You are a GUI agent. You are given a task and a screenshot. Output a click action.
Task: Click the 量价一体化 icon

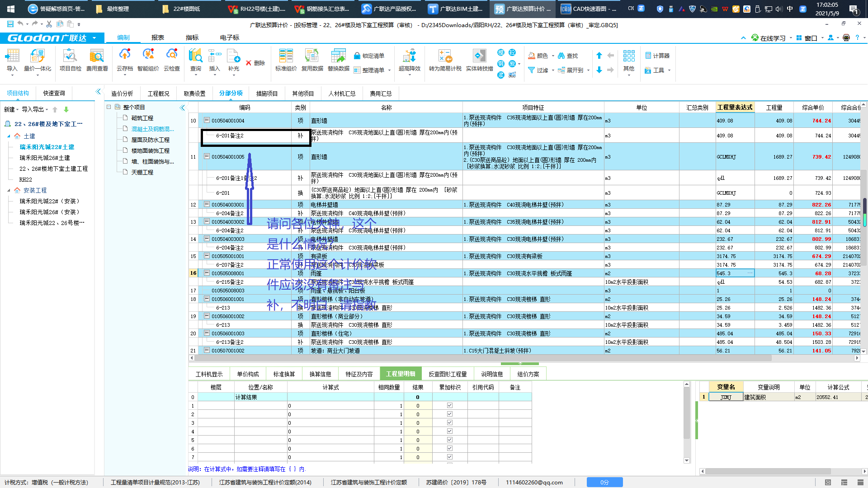pyautogui.click(x=38, y=60)
